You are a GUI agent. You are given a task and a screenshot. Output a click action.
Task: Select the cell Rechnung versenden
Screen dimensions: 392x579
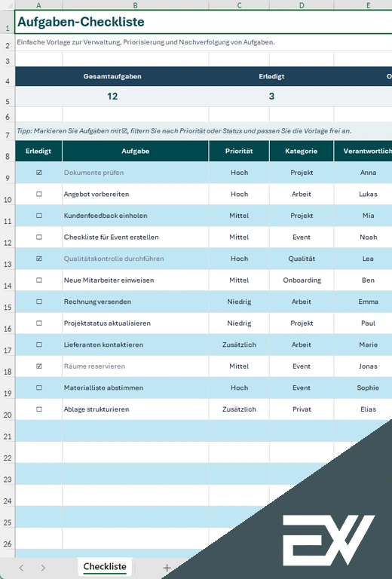(x=136, y=302)
